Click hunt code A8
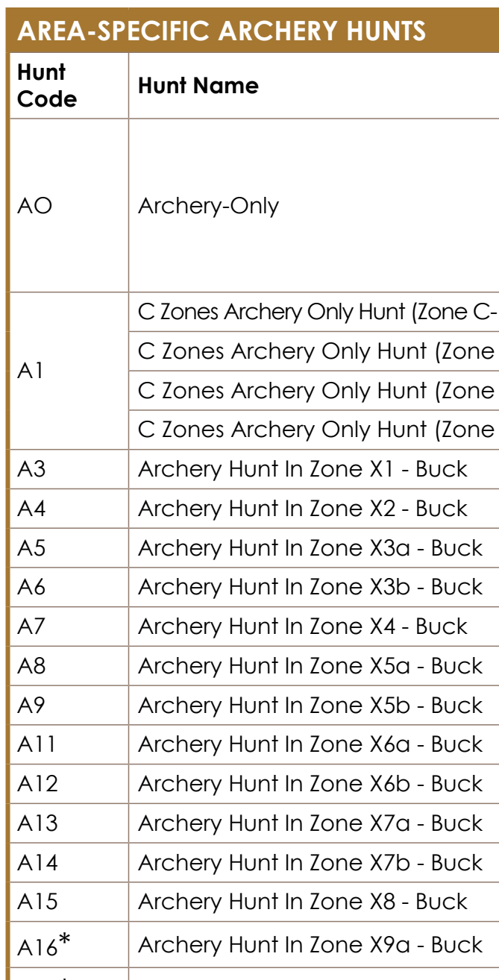Viewport: 499px width, 980px height. tap(30, 665)
